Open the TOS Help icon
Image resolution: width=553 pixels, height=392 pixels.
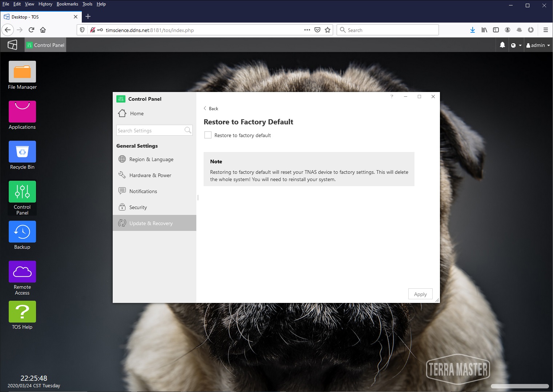[x=22, y=312]
